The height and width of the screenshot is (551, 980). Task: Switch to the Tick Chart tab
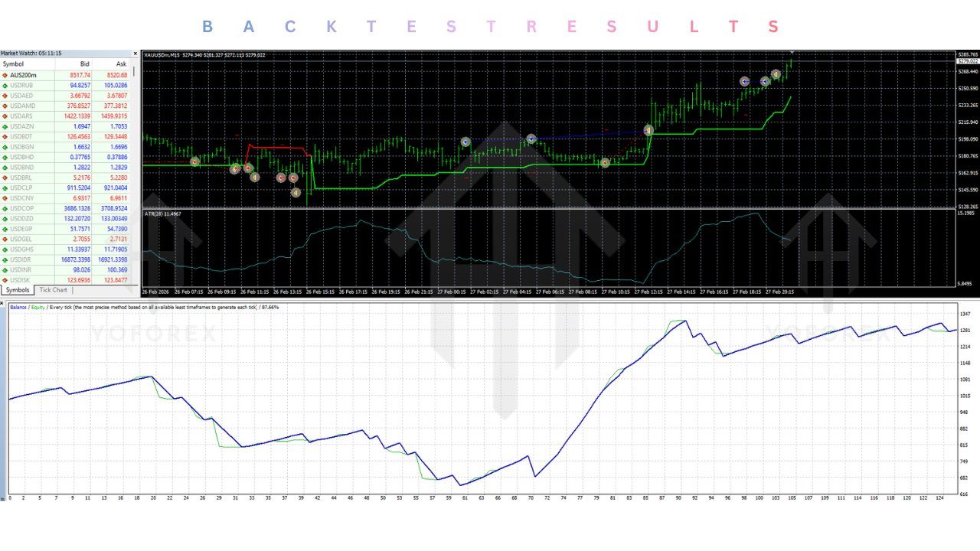pos(52,290)
